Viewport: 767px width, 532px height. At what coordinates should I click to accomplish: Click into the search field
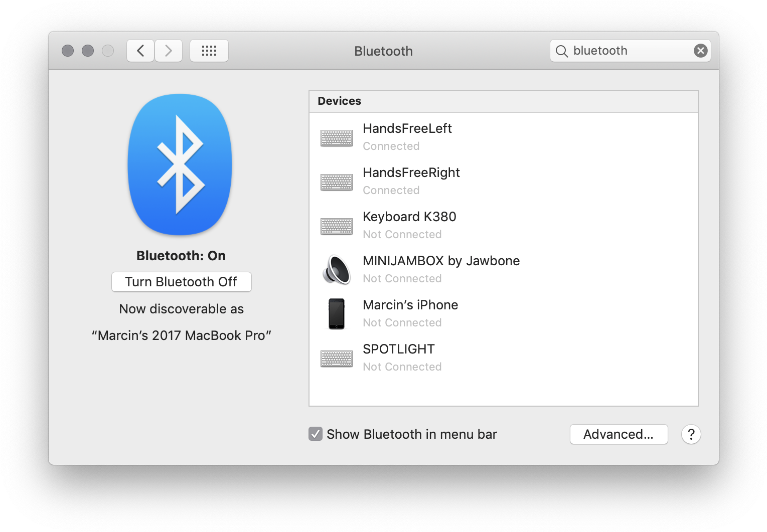coord(630,51)
